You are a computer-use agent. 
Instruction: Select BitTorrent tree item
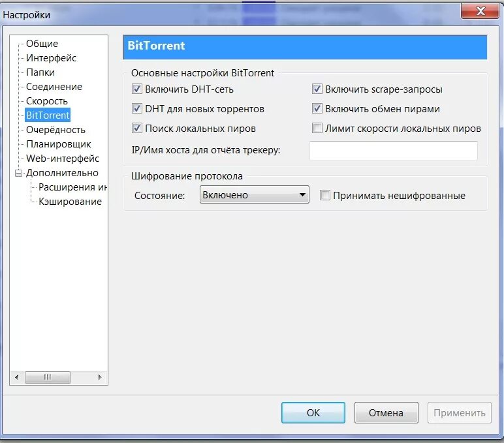point(48,115)
